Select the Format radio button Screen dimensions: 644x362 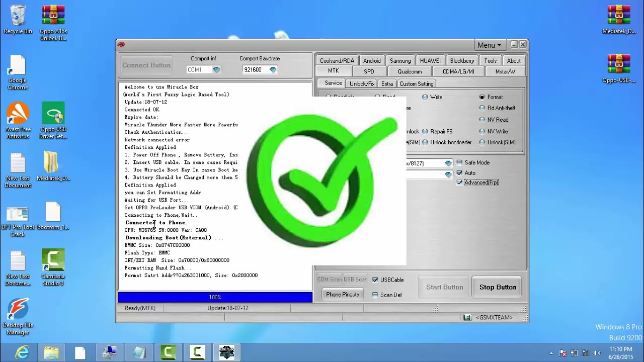(x=482, y=97)
